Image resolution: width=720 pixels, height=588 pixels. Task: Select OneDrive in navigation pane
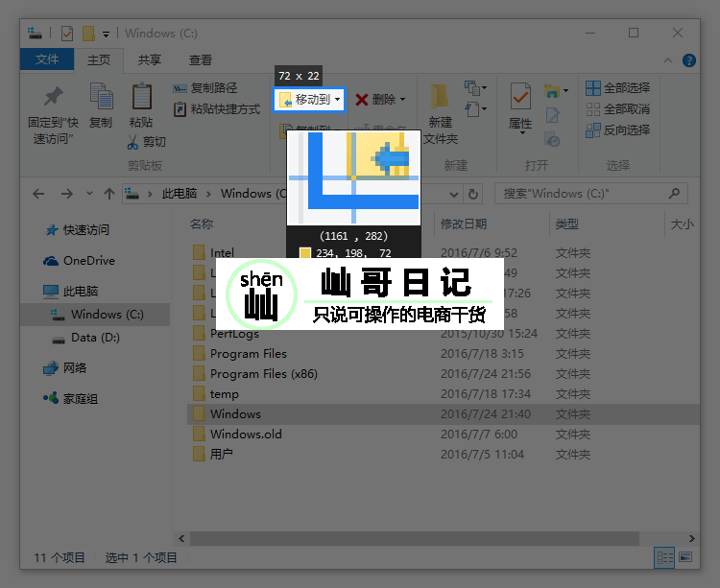79,261
